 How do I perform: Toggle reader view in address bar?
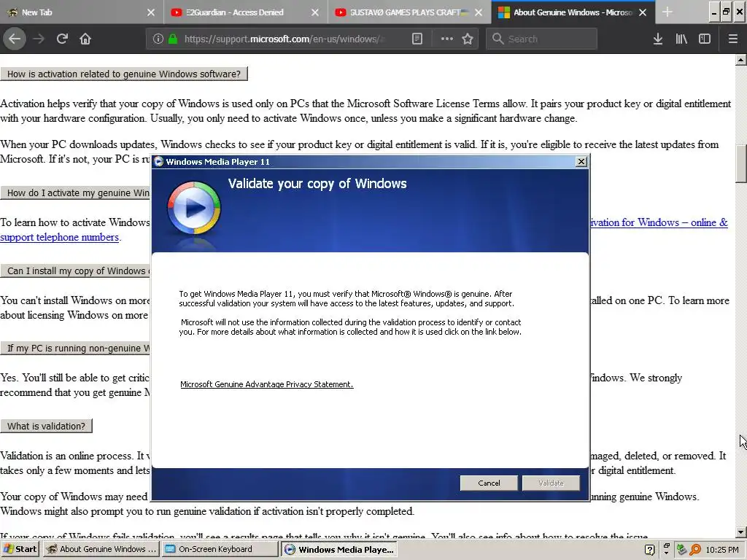[x=417, y=39]
